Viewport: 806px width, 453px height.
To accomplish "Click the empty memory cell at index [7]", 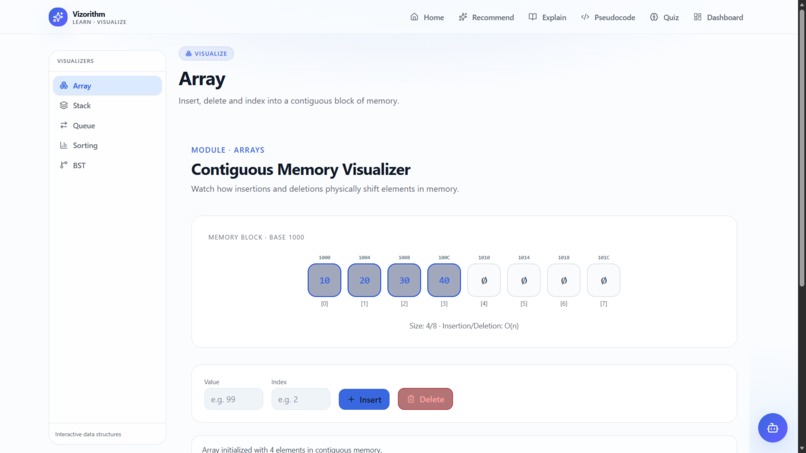I will [x=603, y=280].
